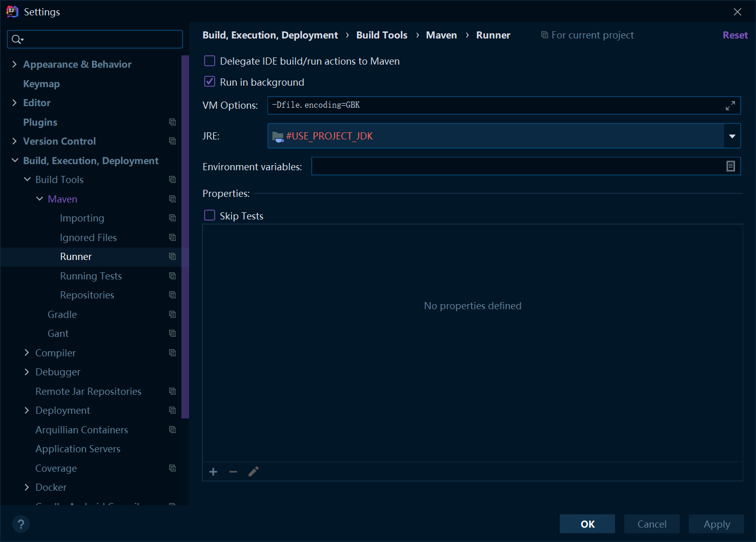The height and width of the screenshot is (542, 756).
Task: Enable the Skip Tests checkbox
Action: pos(210,215)
